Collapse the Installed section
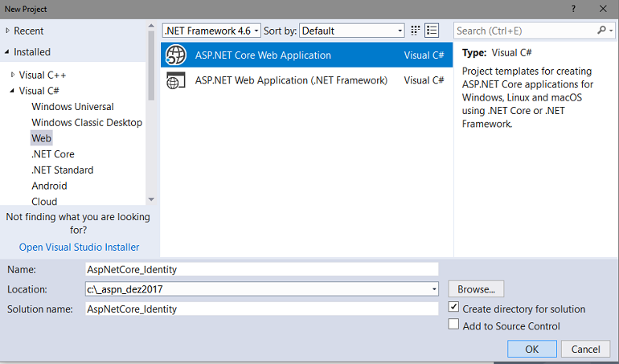 [7, 51]
